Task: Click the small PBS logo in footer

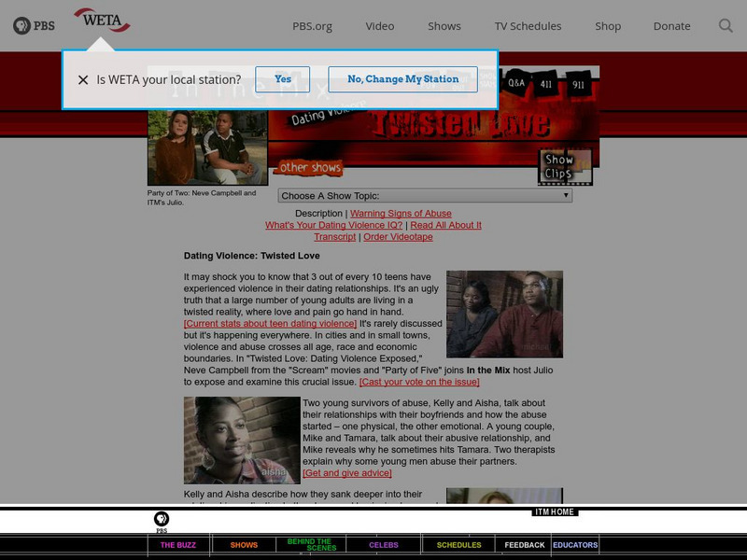Action: [162, 522]
